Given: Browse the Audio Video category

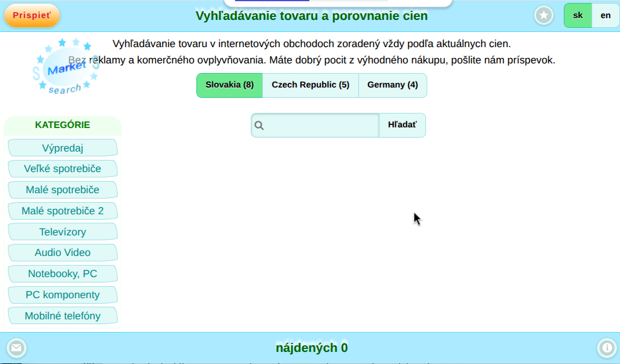Looking at the screenshot, I should 63,252.
